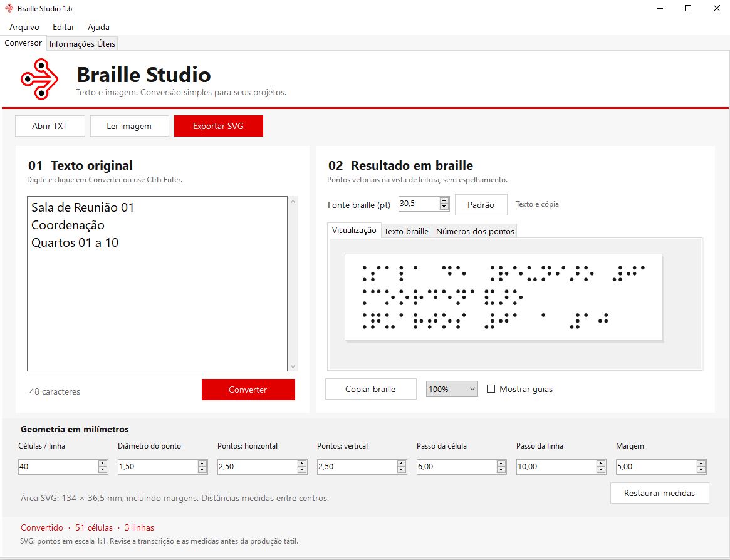Image resolution: width=730 pixels, height=560 pixels.
Task: Click the Abrir TXT button
Action: pos(50,126)
